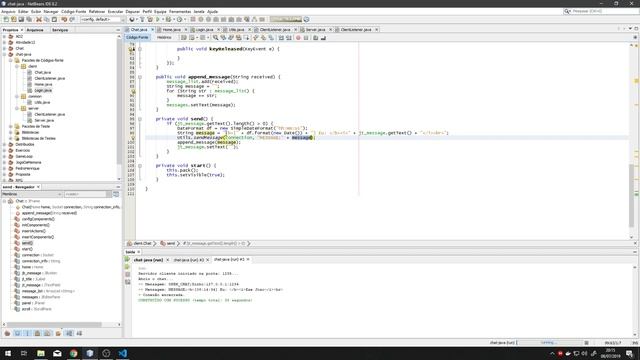
Task: Click the Stop icon in output sidebar
Action: tap(127, 274)
